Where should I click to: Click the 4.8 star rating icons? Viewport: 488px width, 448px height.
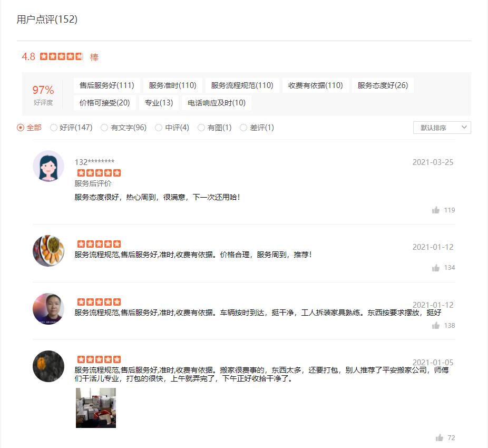click(61, 56)
